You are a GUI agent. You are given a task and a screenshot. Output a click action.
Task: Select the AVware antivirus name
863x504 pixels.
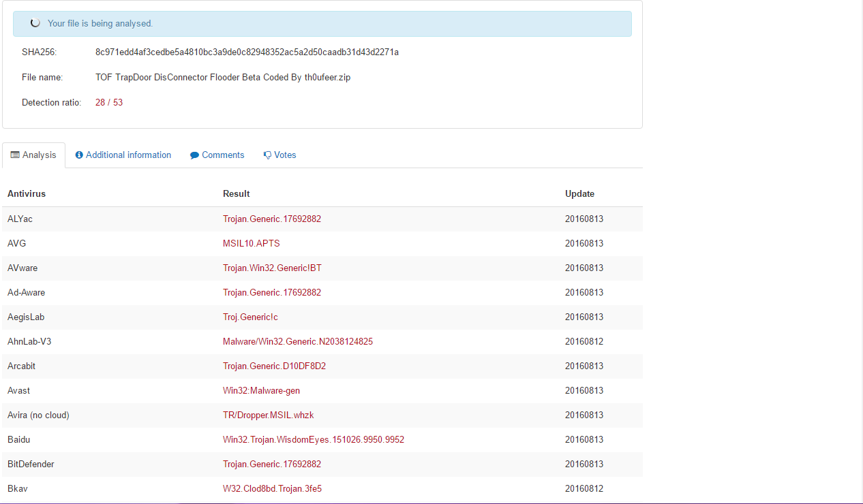[x=22, y=268]
